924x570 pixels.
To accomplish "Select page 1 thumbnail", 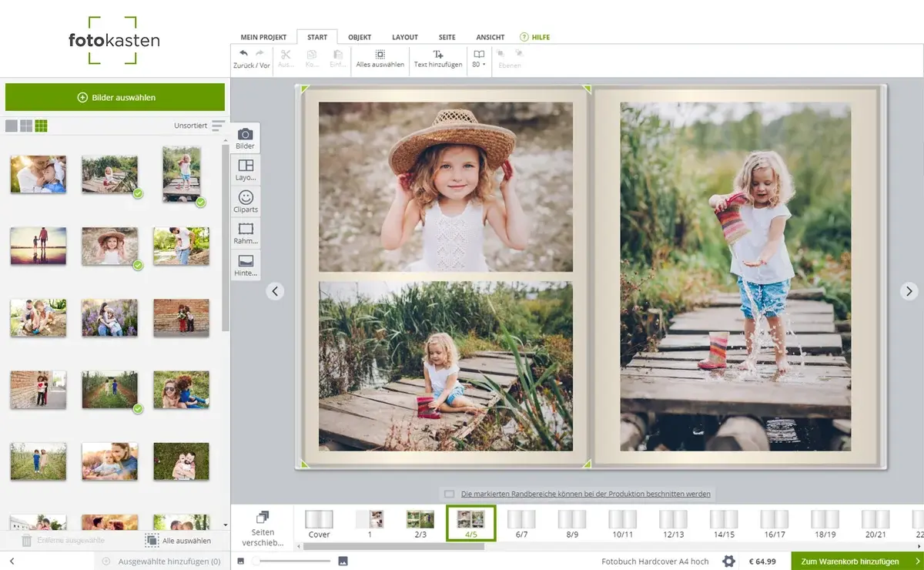I will (370, 524).
